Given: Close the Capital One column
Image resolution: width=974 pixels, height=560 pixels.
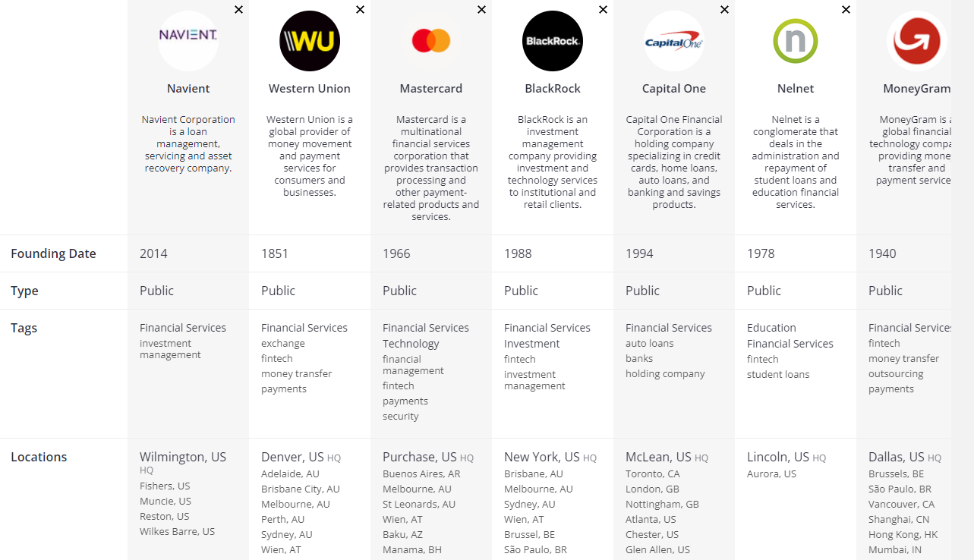Looking at the screenshot, I should [724, 10].
